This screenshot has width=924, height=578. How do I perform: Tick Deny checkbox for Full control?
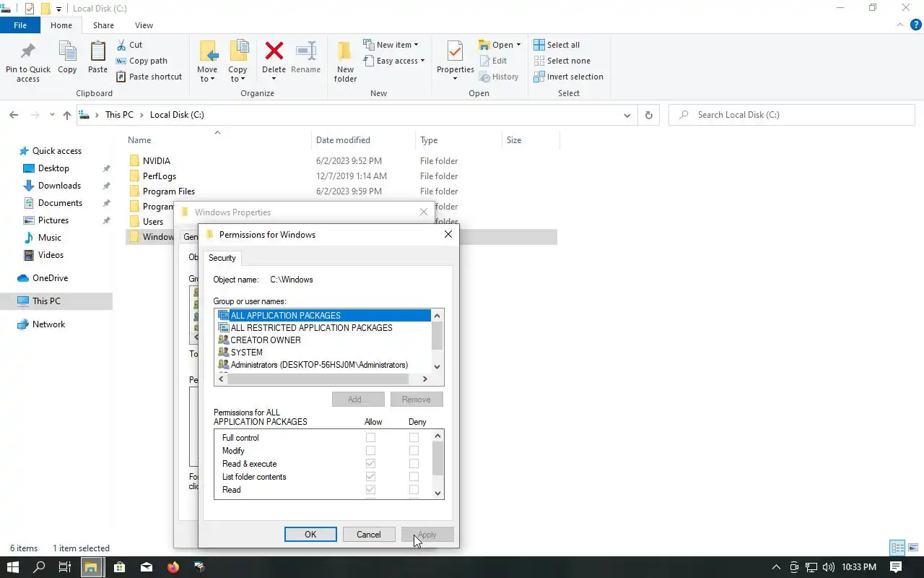pos(414,438)
